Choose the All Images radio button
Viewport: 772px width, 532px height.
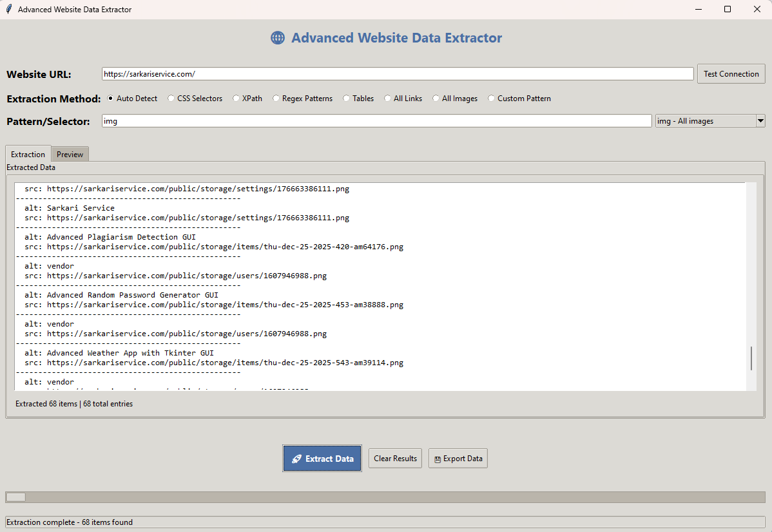click(x=436, y=99)
